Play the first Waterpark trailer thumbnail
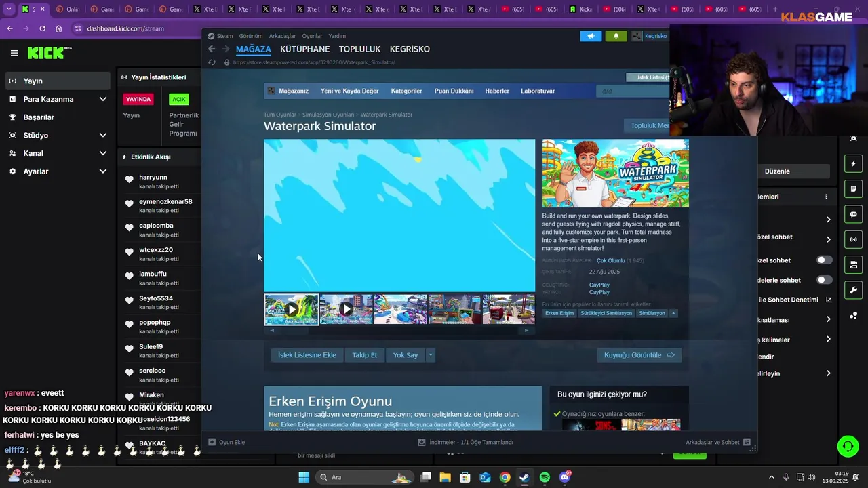Screen dimensions: 868x488 (x=292, y=309)
